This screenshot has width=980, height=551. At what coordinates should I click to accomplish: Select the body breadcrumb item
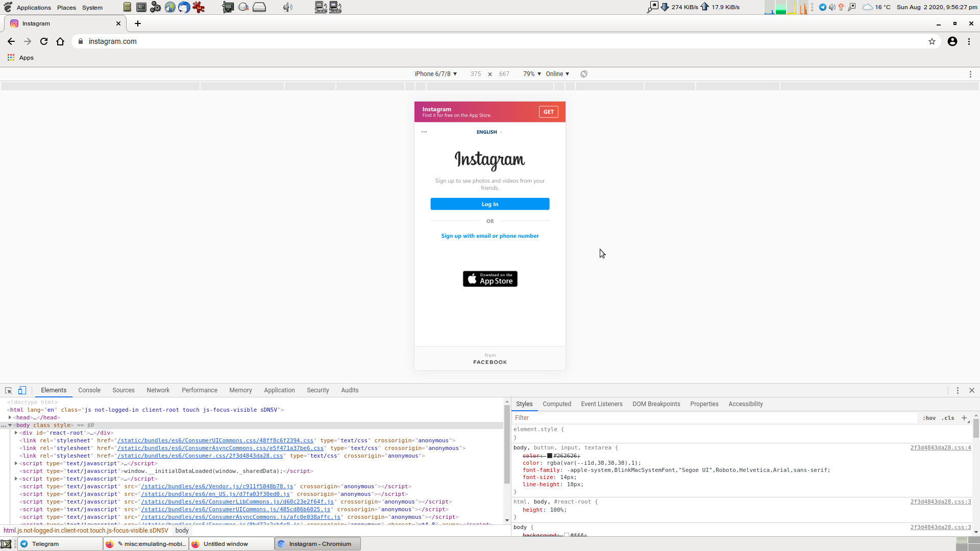(182, 531)
